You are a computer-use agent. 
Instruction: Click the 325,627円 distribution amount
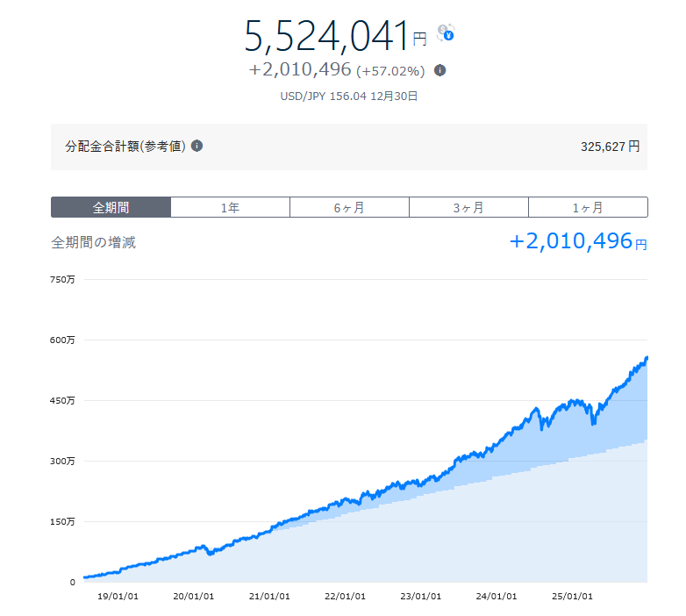610,147
